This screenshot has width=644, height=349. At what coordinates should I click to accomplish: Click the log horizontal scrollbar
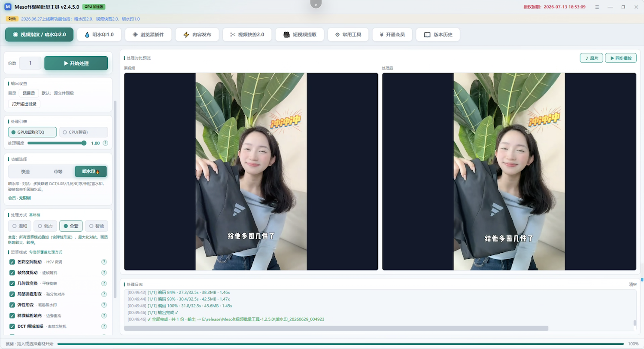336,328
